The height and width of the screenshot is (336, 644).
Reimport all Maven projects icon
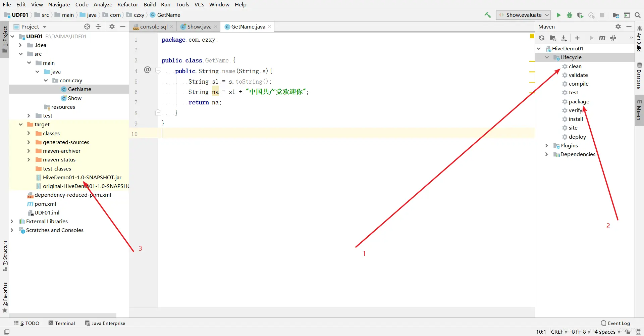point(542,38)
